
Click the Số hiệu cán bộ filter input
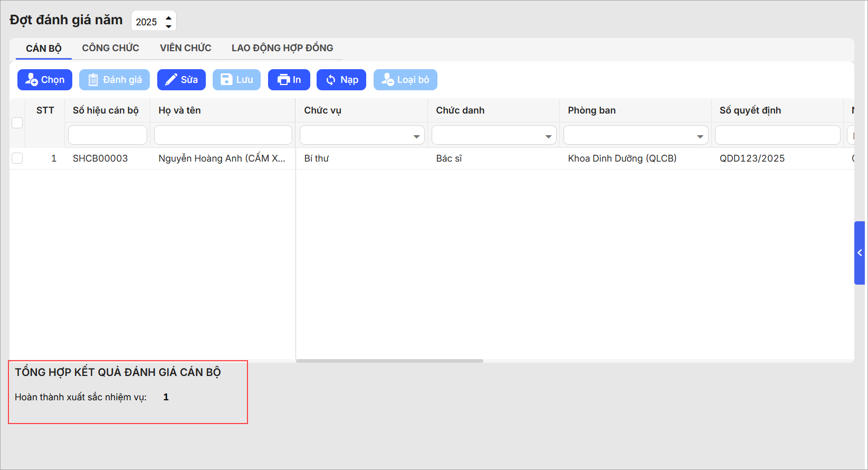coord(108,135)
